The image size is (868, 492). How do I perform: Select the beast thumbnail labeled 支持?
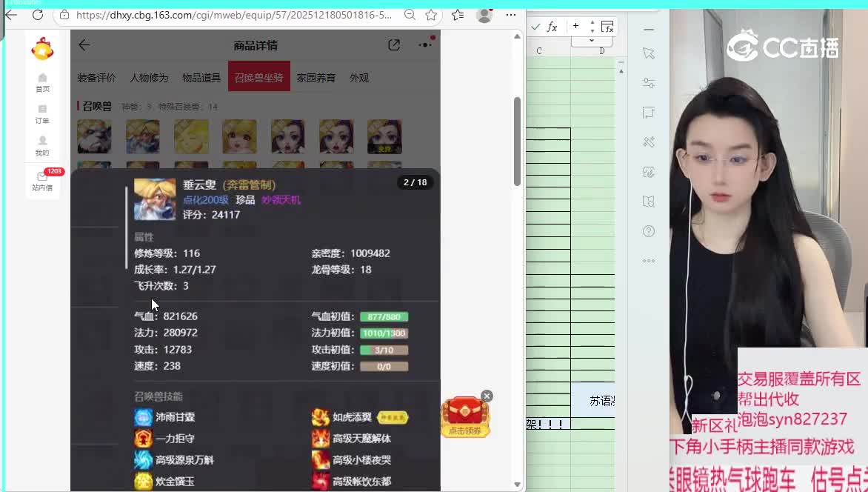click(384, 136)
